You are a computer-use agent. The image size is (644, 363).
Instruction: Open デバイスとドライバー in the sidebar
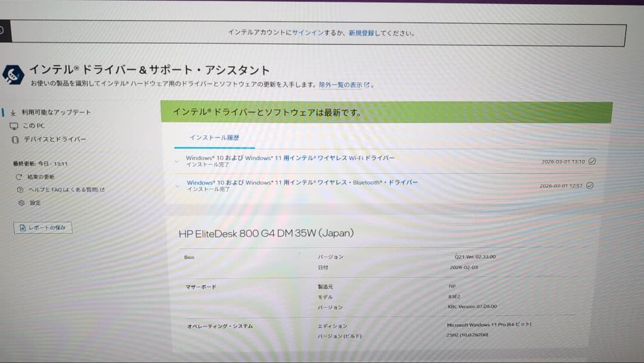point(55,140)
